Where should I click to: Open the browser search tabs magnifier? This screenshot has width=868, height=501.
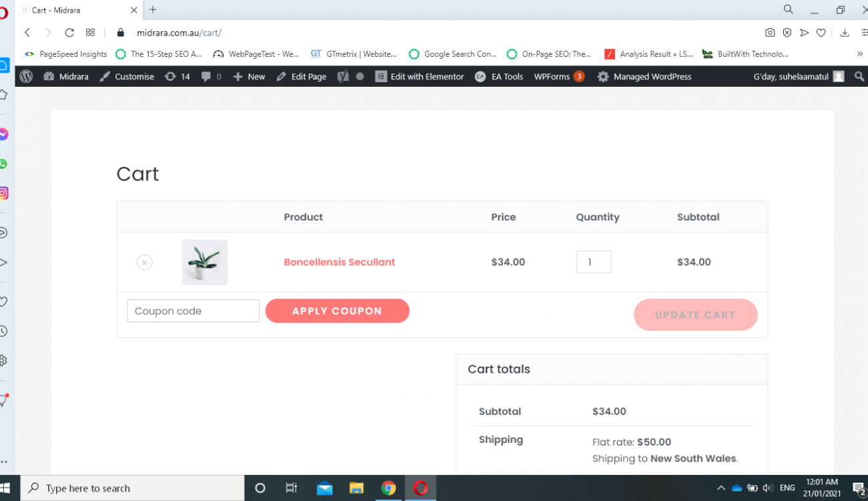[789, 9]
